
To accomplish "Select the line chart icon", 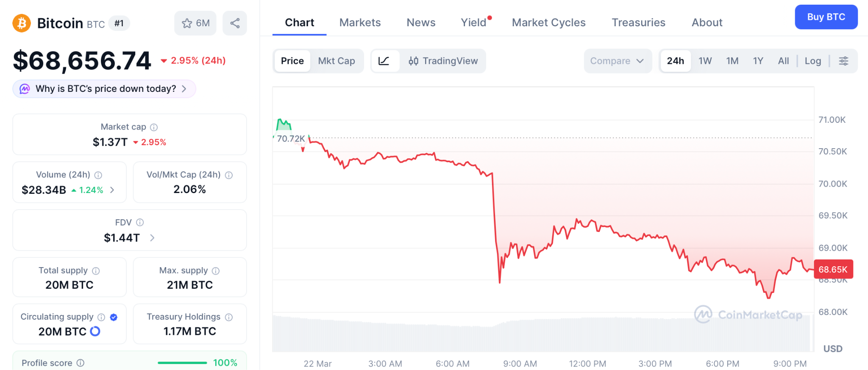I will pos(384,61).
